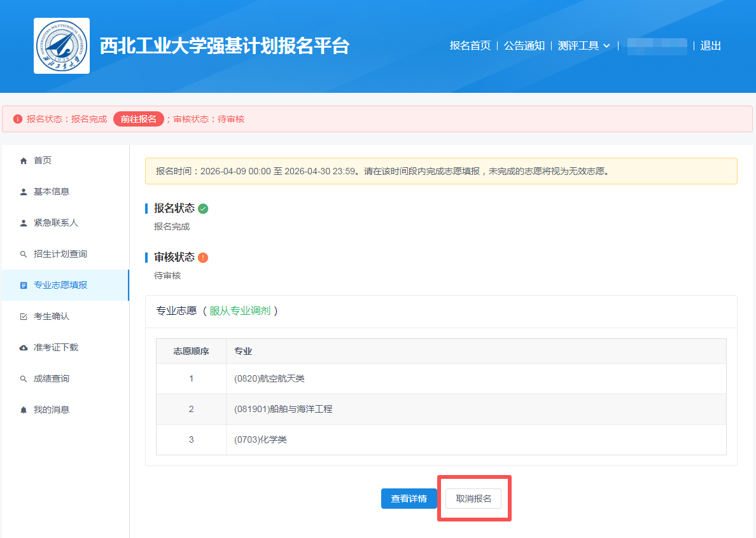Click the cloud download icon beside 准考证下载

pos(24,348)
